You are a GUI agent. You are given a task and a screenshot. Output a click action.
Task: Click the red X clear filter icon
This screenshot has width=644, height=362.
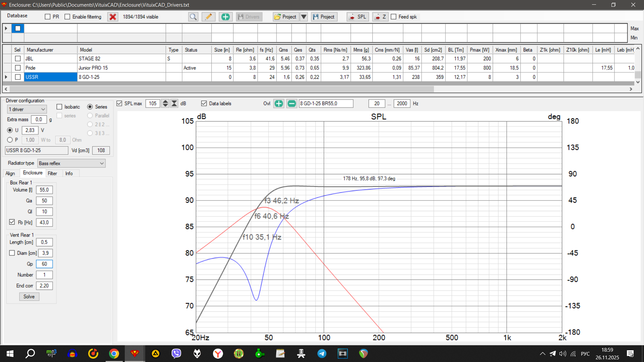tap(113, 17)
